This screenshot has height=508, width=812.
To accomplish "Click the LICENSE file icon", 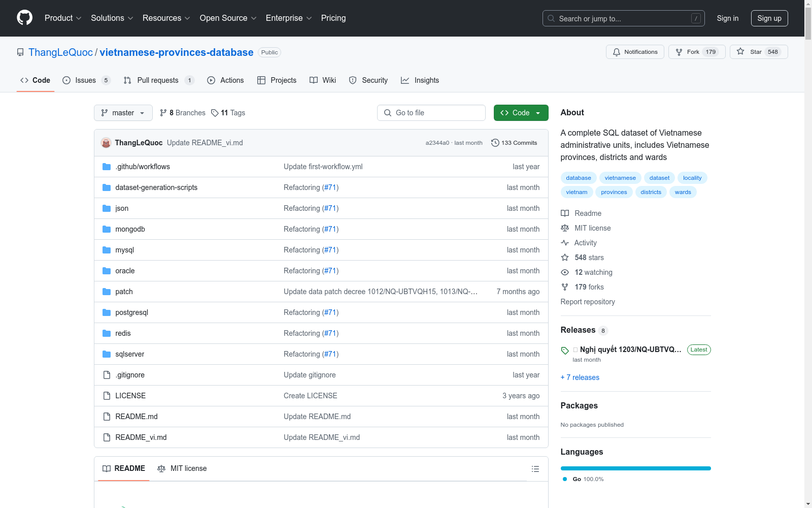I will [x=107, y=396].
